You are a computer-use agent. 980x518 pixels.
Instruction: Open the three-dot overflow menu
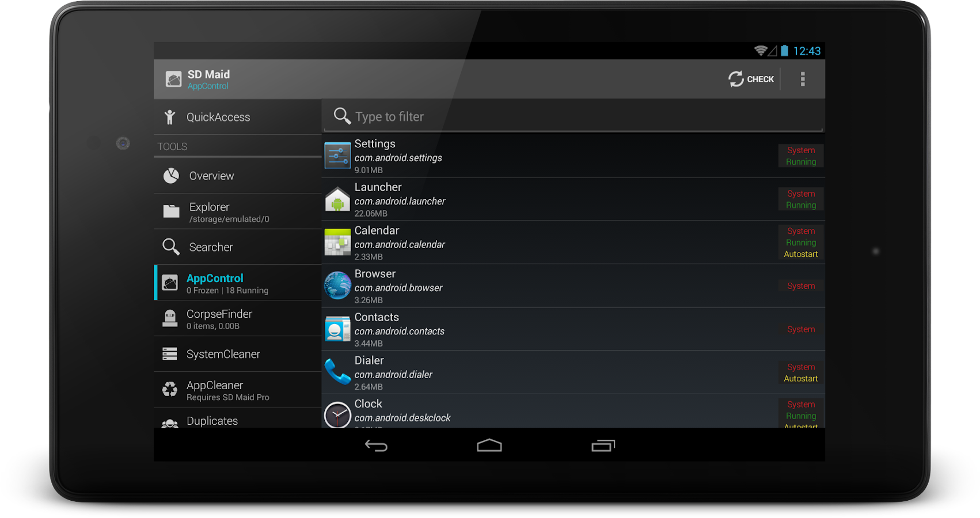click(x=803, y=79)
